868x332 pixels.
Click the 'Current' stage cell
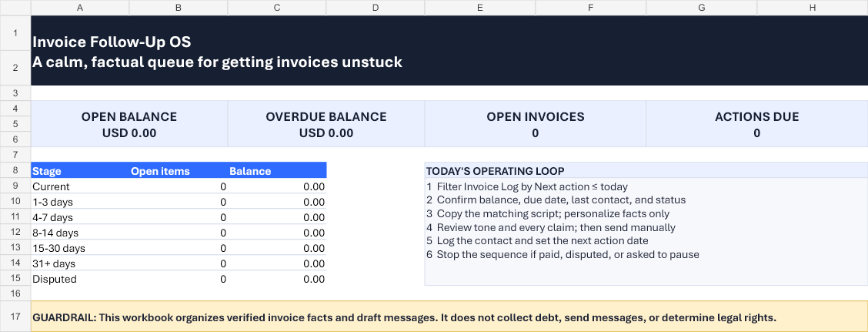[x=80, y=186]
